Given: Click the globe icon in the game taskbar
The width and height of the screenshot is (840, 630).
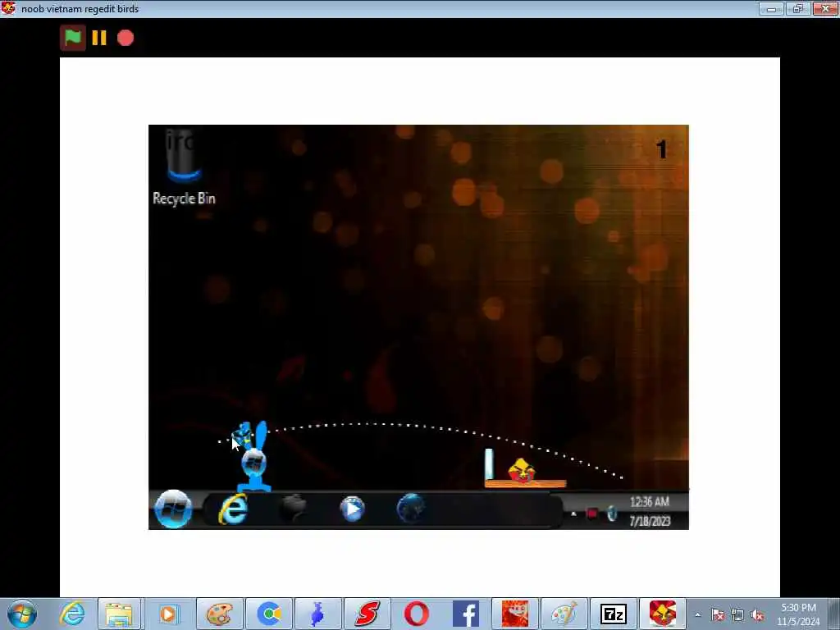Looking at the screenshot, I should (x=411, y=508).
